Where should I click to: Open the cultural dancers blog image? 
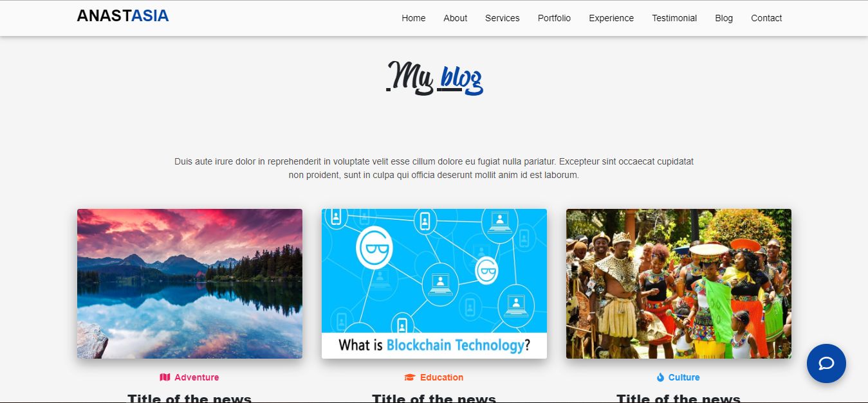coord(679,283)
